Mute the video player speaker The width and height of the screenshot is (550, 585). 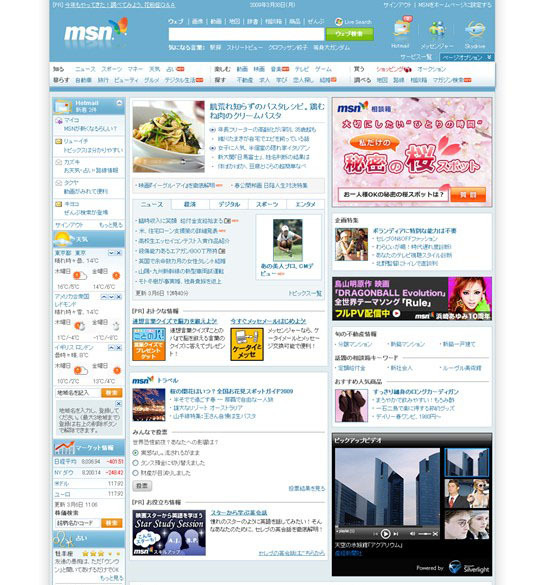(x=413, y=534)
